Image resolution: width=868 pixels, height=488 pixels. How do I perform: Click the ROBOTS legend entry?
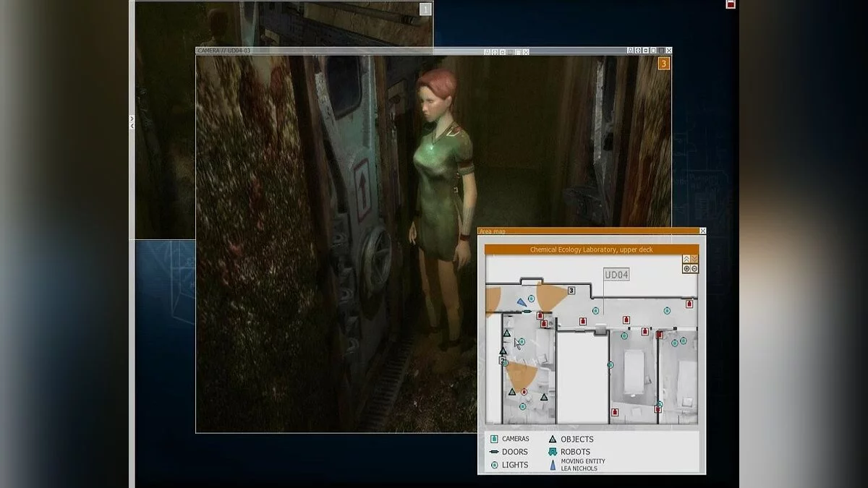[569, 452]
